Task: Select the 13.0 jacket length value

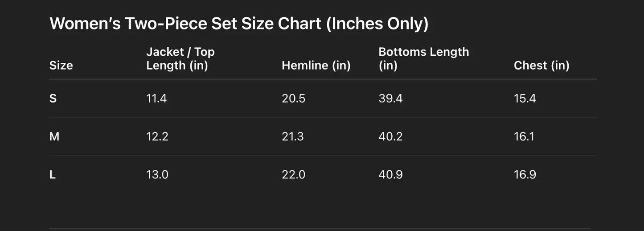Action: tap(157, 175)
